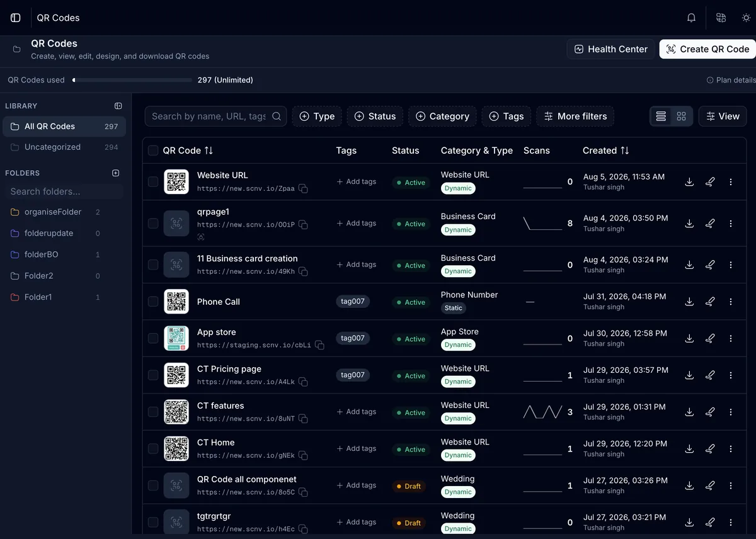Download qrpage1 QR code
The height and width of the screenshot is (539, 756).
689,224
